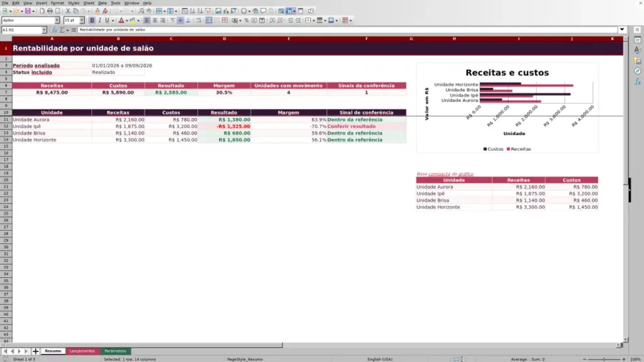Image resolution: width=644 pixels, height=362 pixels.
Task: Click the formula input line
Action: coord(347,30)
